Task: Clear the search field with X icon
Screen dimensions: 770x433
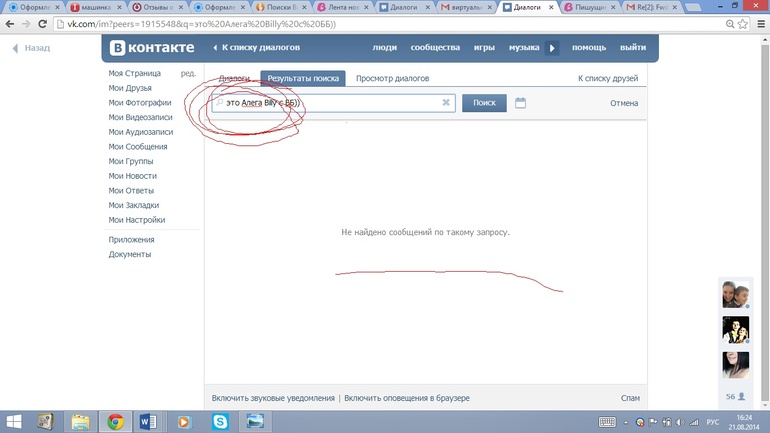Action: tap(446, 103)
